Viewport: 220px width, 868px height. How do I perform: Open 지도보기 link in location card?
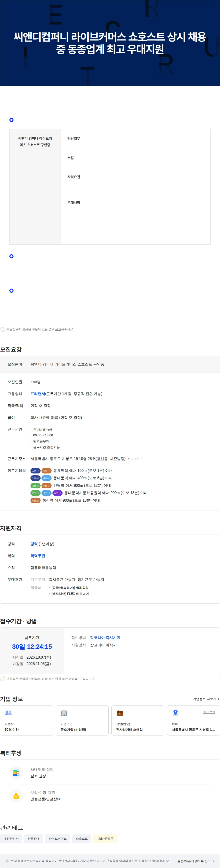(x=209, y=712)
